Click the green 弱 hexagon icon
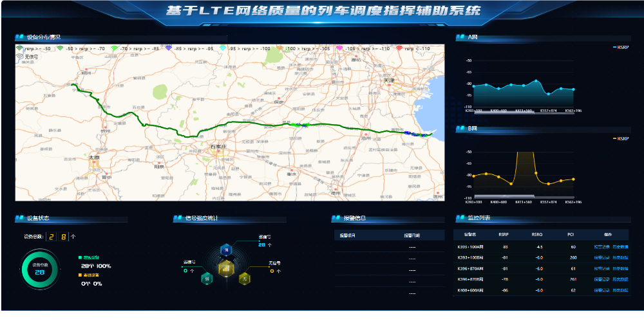Screen dimensions: 644x321 (x=207, y=278)
